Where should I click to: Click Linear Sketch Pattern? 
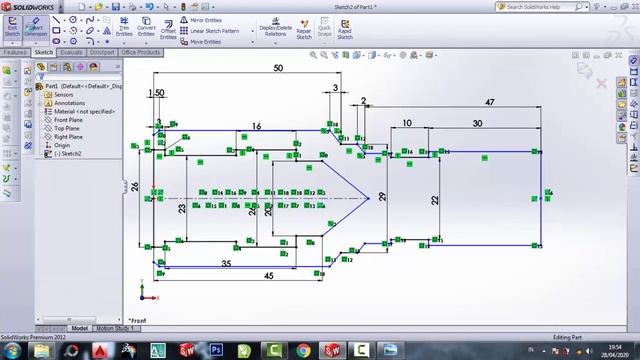(x=210, y=31)
